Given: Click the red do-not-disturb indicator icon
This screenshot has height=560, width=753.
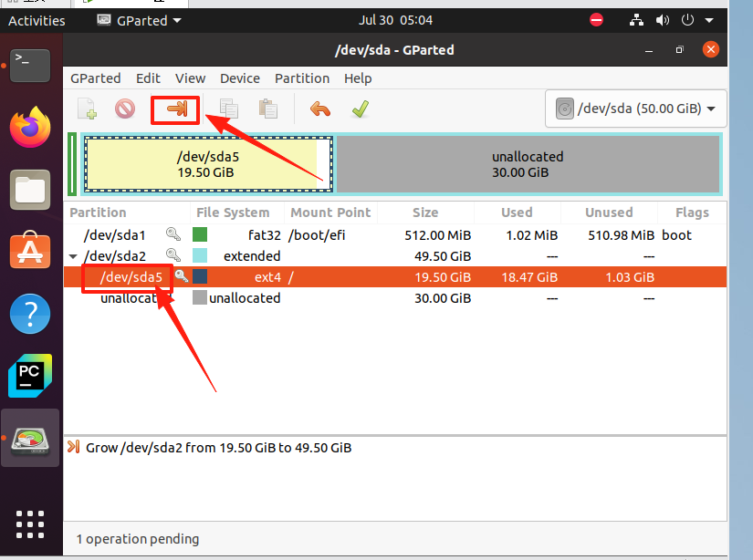Looking at the screenshot, I should (x=596, y=20).
